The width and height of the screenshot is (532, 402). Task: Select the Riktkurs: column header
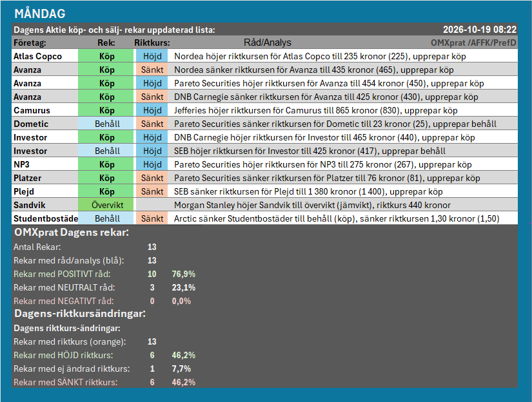click(152, 43)
